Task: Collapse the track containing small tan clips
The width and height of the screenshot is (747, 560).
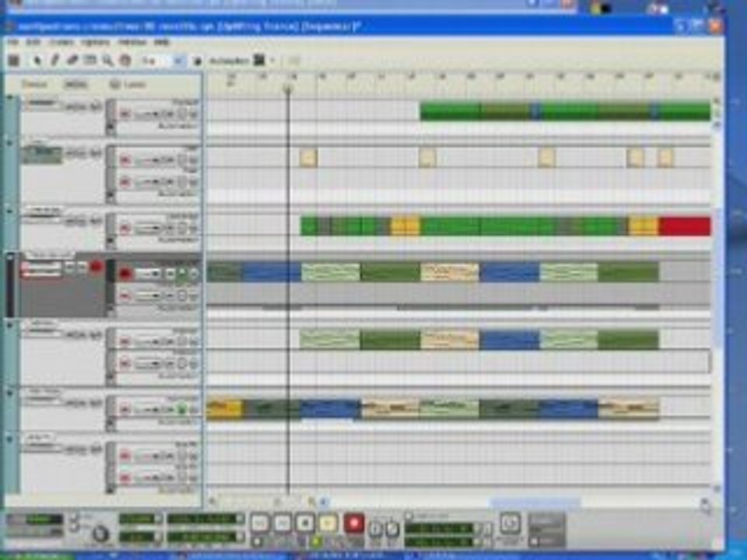Action: [9, 142]
